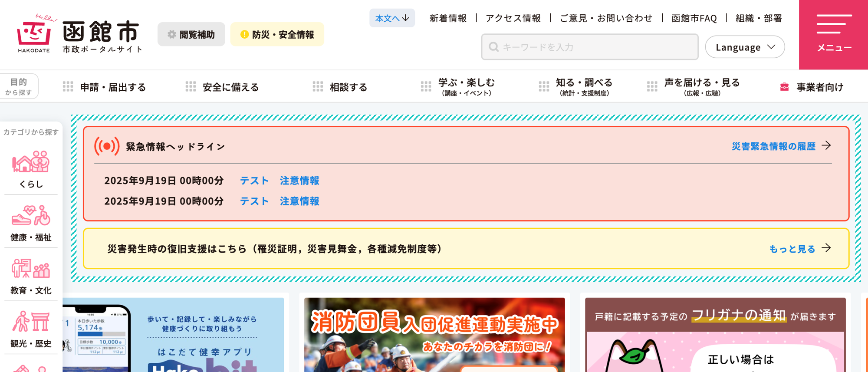The image size is (868, 372).
Task: Open 相談する menu
Action: 340,87
